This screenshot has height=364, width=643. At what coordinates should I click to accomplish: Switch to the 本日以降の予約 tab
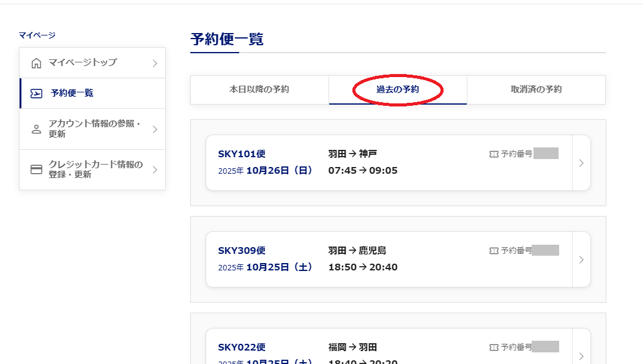pyautogui.click(x=259, y=90)
